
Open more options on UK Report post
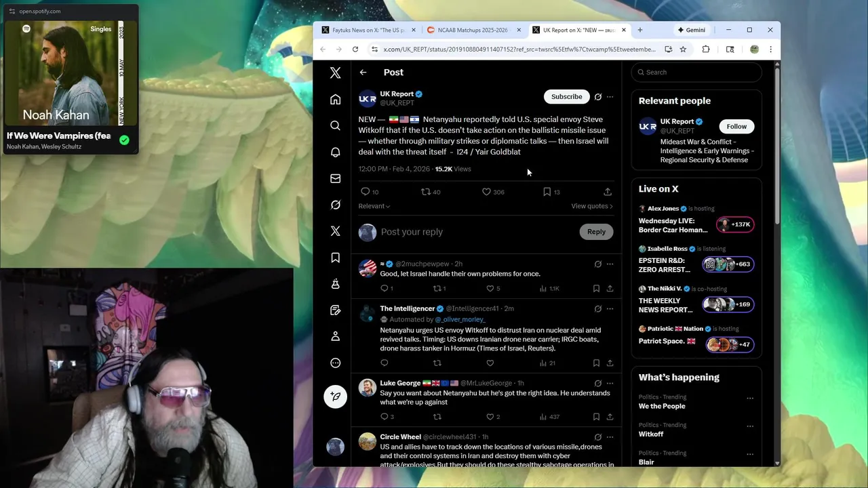pos(610,97)
